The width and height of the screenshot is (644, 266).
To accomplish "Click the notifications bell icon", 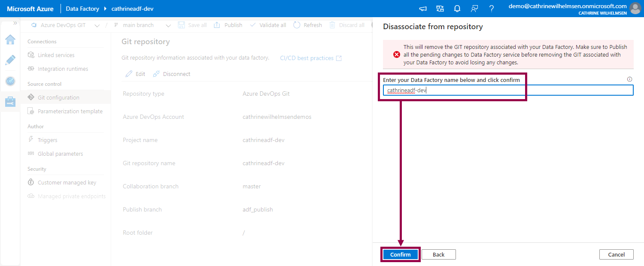I will pos(457,9).
